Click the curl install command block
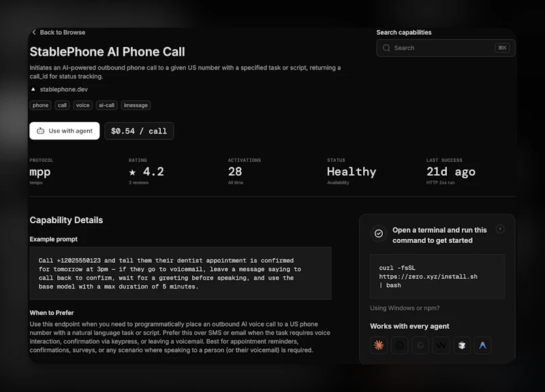 tap(437, 276)
